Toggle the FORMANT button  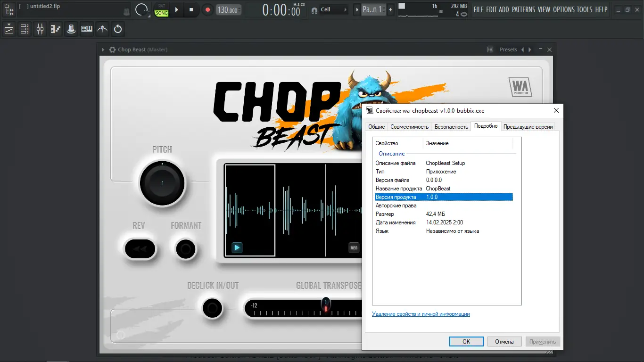tap(186, 249)
